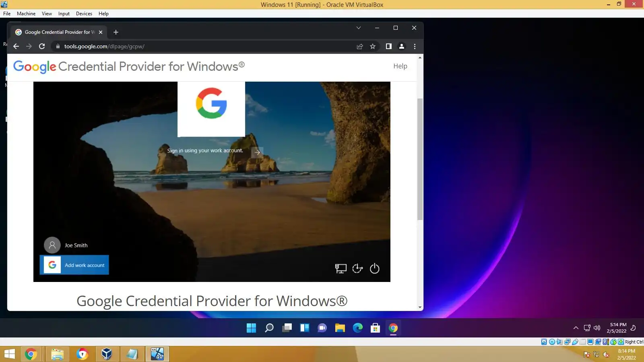The image size is (644, 362).
Task: Open the Windows 11 Start menu
Action: tap(251, 328)
